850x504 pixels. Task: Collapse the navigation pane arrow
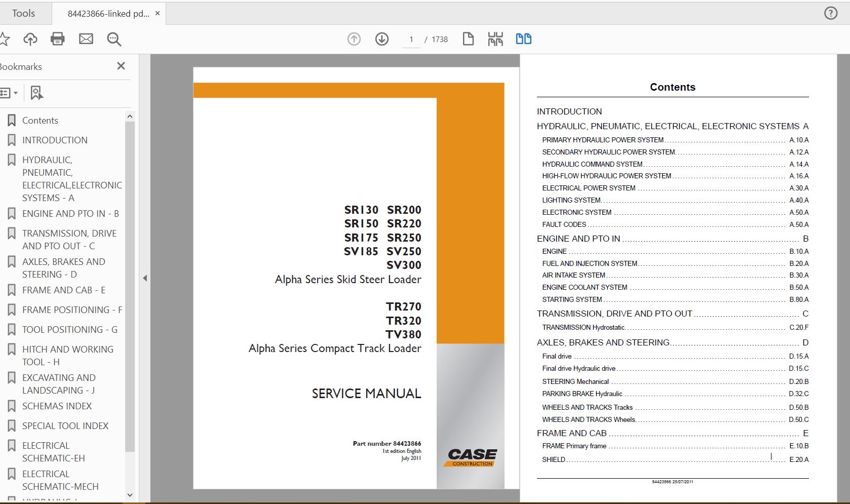pyautogui.click(x=145, y=278)
